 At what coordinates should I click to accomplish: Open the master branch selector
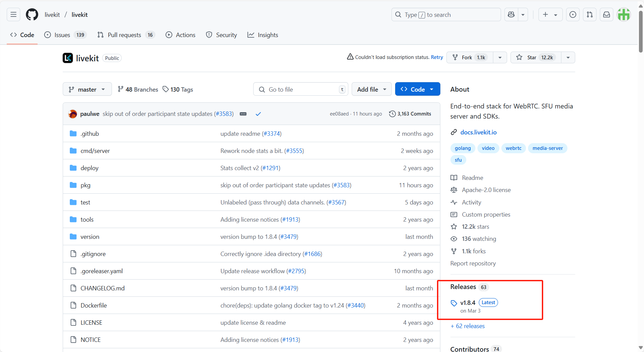(87, 89)
